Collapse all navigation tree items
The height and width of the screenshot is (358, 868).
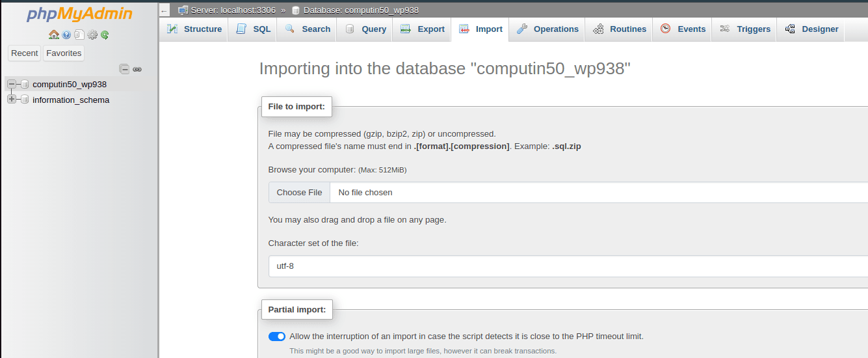click(x=124, y=69)
